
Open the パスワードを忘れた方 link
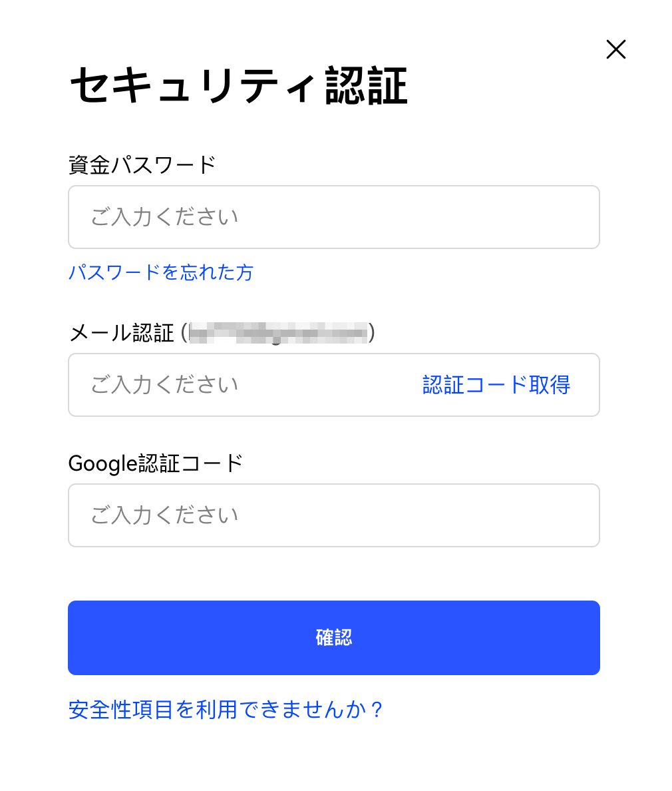[x=161, y=272]
